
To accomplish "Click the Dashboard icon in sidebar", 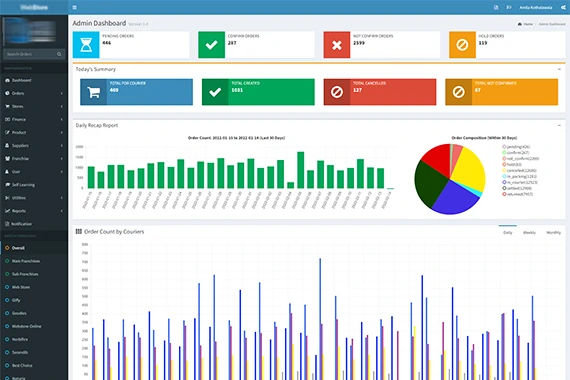I will click(7, 80).
